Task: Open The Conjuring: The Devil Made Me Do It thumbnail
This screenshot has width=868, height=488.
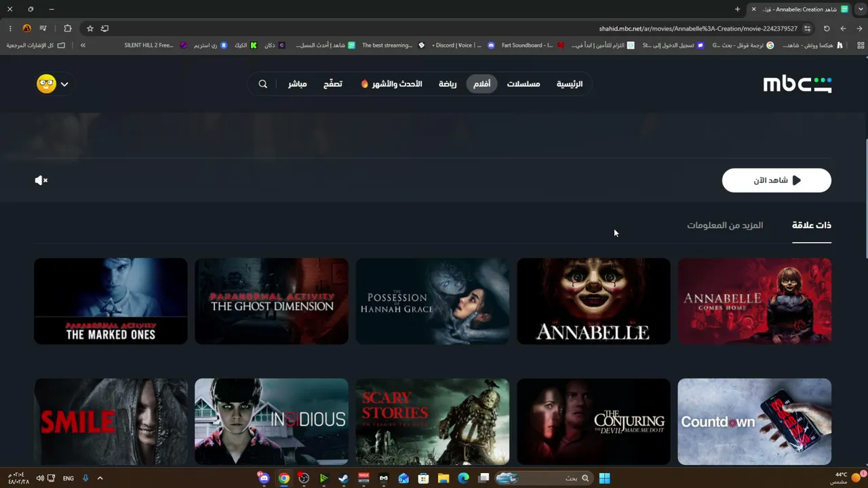Action: (x=593, y=422)
